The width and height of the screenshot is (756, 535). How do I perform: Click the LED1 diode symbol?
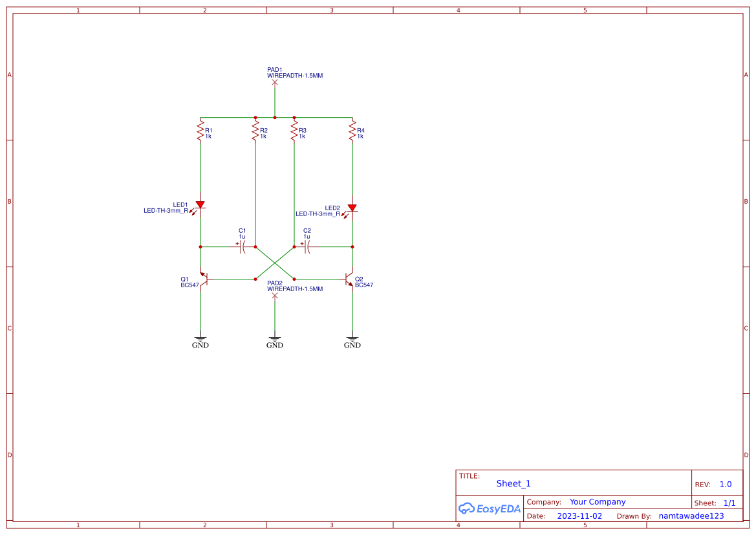tap(200, 204)
